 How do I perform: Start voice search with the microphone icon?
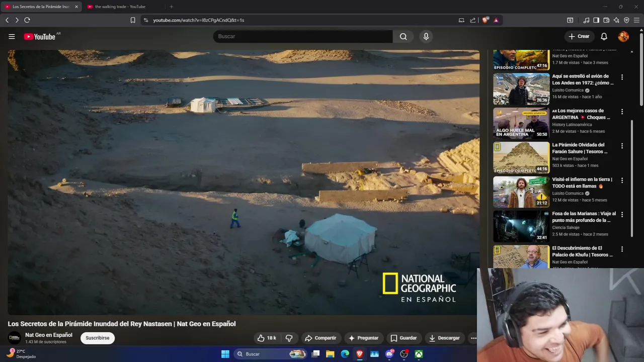[x=426, y=36]
